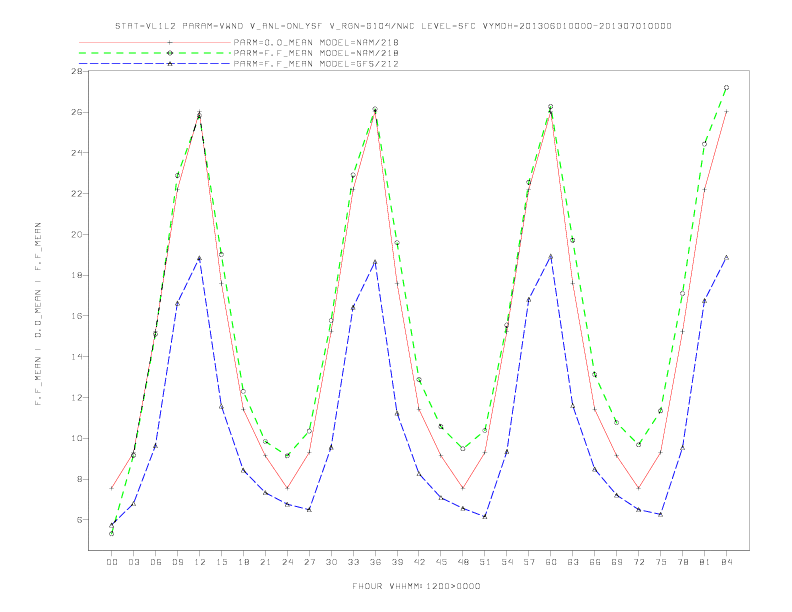This screenshot has width=792, height=612.
Task: Click x-axis tick label 06
Action: pos(156,562)
